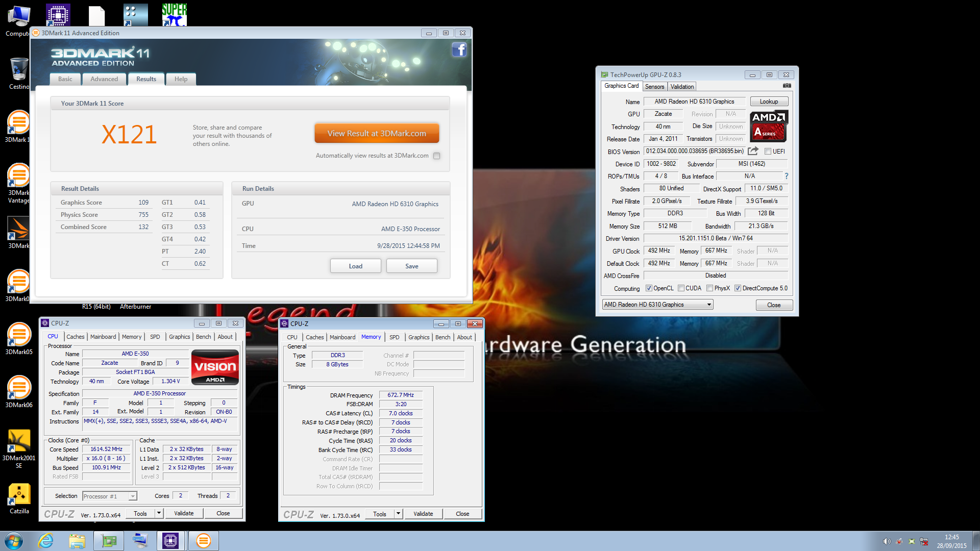Open File Explorer from the taskbar
980x551 pixels.
(77, 541)
